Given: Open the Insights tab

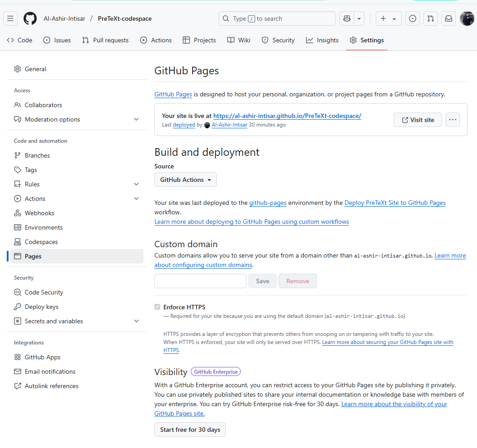Looking at the screenshot, I should pos(322,40).
